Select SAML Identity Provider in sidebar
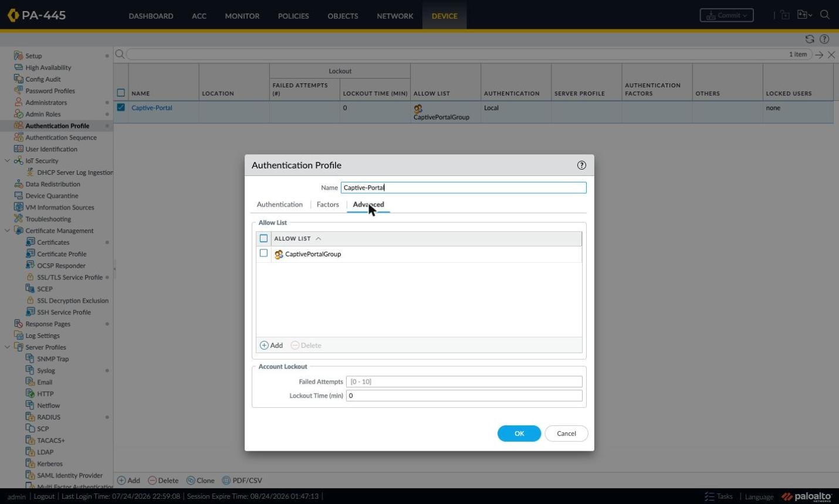This screenshot has width=839, height=504. click(x=70, y=475)
